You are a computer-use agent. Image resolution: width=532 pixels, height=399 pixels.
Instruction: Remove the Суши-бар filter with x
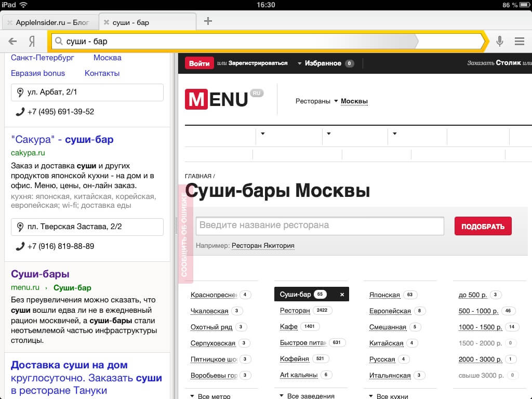[342, 295]
